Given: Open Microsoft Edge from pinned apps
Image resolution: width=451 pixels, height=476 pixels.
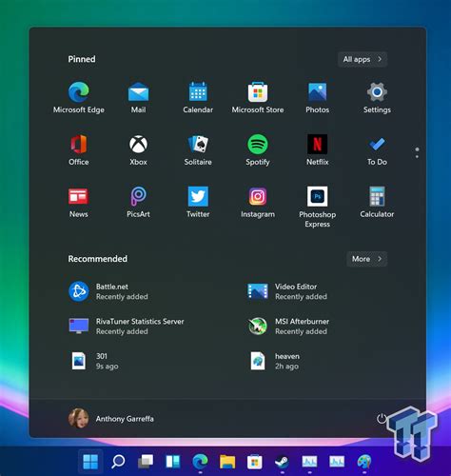Looking at the screenshot, I should tap(79, 97).
